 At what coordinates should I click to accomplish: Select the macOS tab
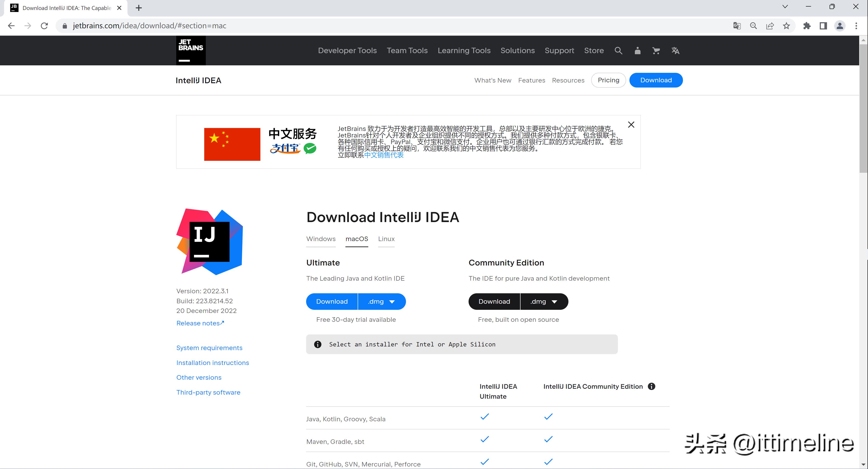coord(357,239)
